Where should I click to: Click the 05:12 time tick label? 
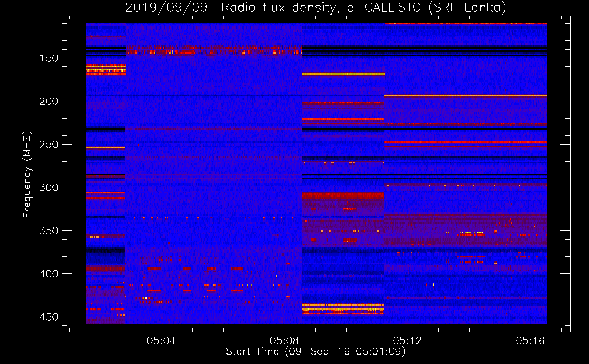pos(407,341)
